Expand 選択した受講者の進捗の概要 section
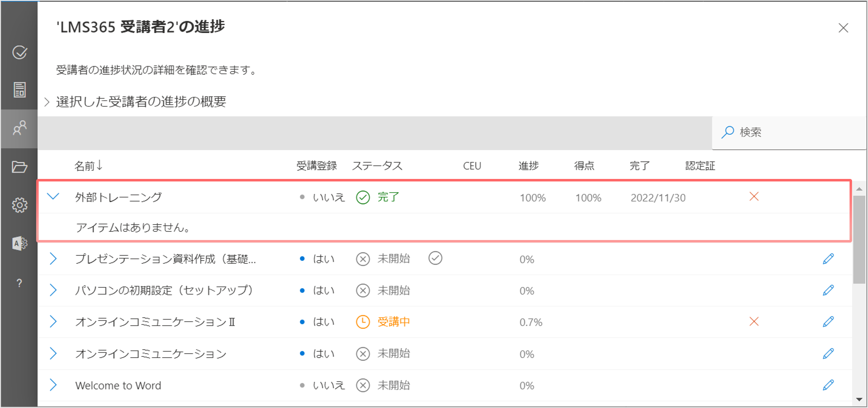The width and height of the screenshot is (868, 408). click(x=47, y=102)
